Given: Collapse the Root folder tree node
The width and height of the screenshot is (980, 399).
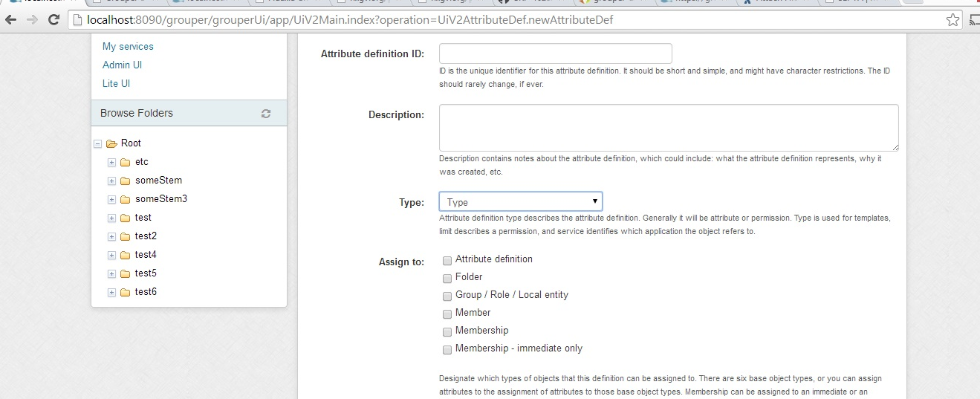Looking at the screenshot, I should pos(97,143).
